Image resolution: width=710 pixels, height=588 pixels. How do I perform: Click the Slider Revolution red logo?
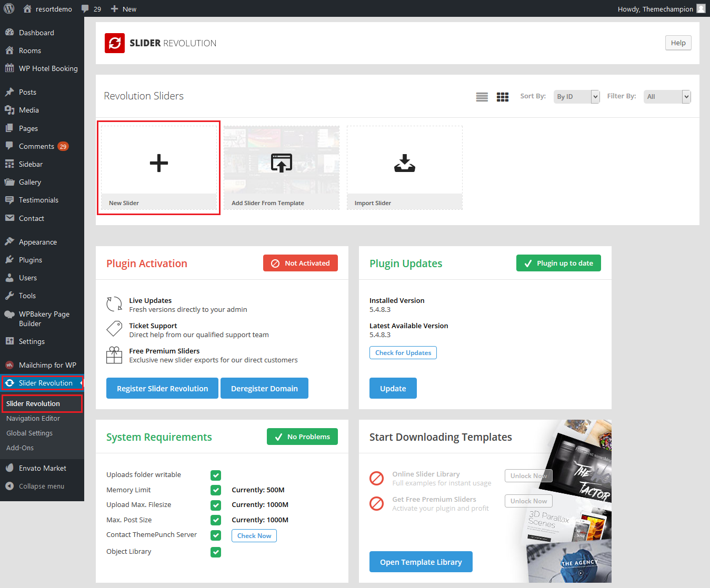(x=115, y=43)
